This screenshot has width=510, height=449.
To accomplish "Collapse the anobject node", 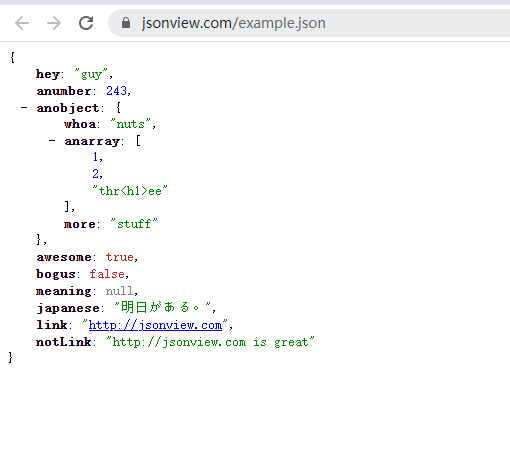I will click(x=24, y=108).
